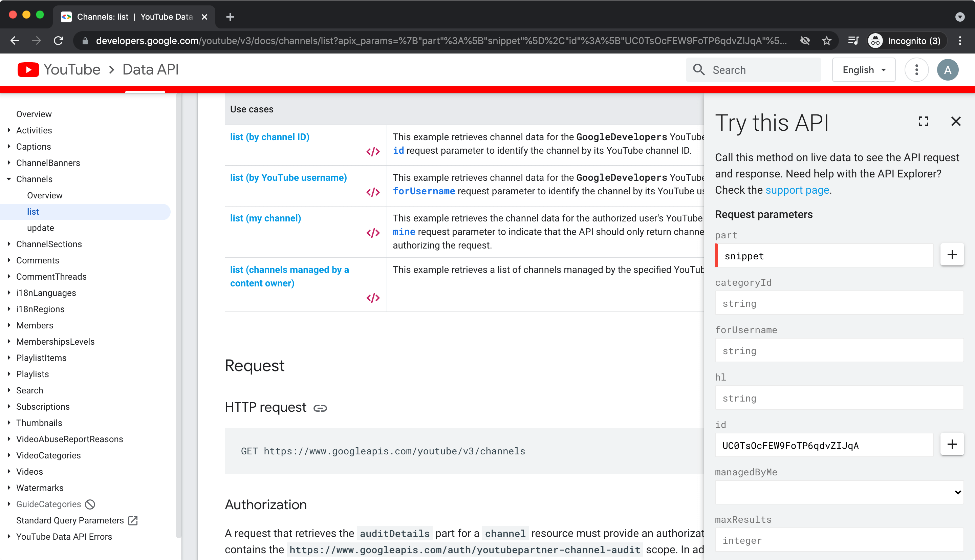Expand the ChannelSections section
This screenshot has width=975, height=560.
[9, 244]
